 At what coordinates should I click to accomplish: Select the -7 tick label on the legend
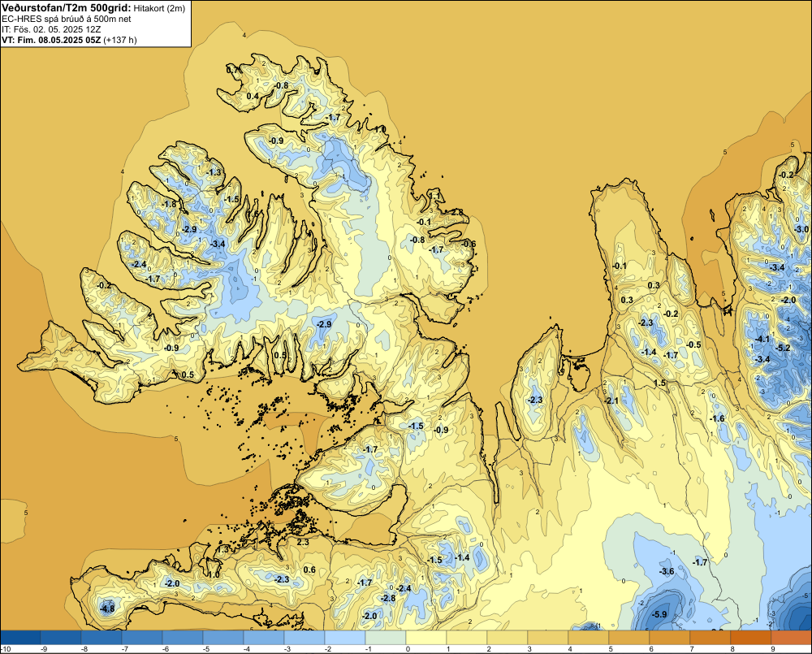point(125,649)
